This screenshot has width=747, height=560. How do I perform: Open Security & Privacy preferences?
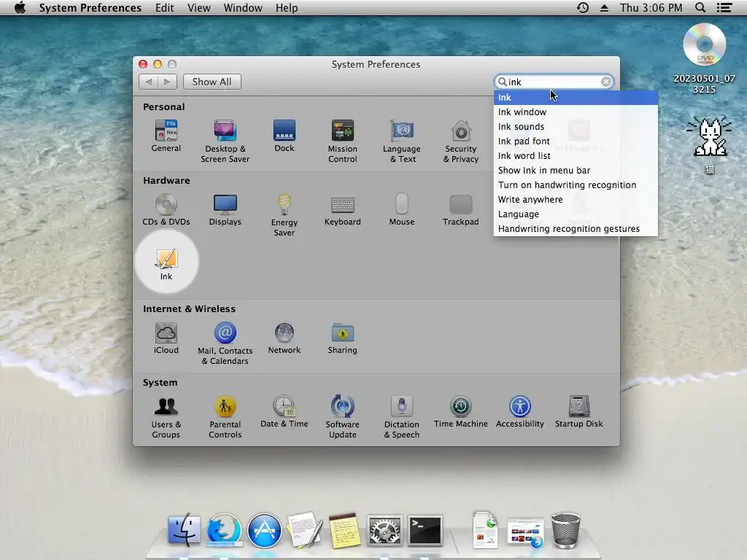click(x=461, y=141)
